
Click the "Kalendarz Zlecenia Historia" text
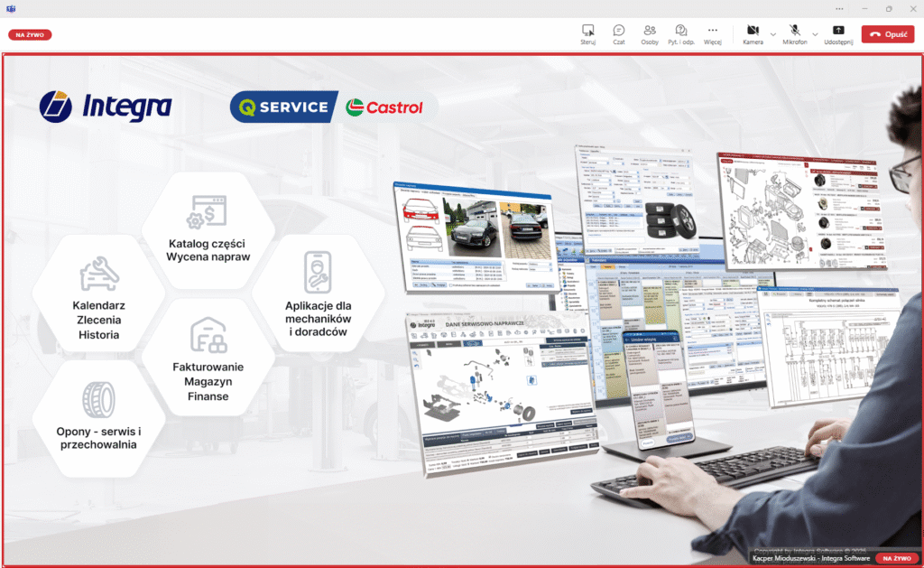(x=99, y=321)
